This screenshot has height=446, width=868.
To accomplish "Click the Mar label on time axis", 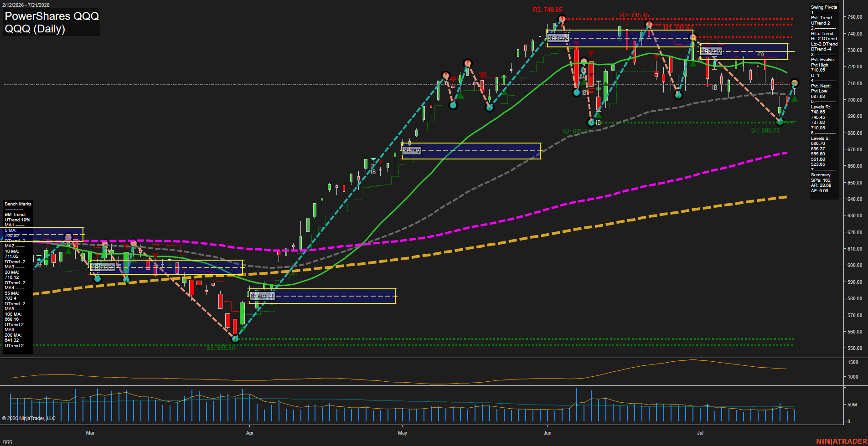I will (x=90, y=433).
